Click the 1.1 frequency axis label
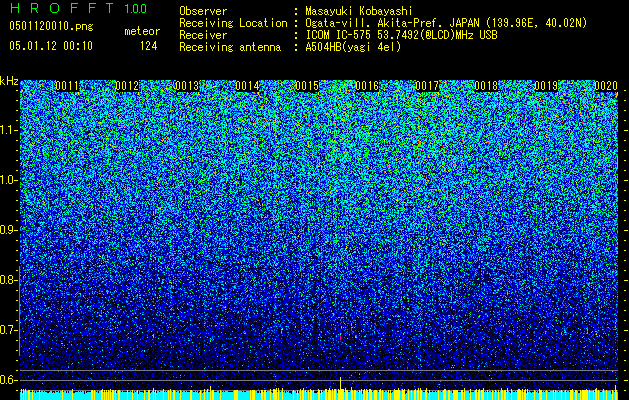 [8, 130]
